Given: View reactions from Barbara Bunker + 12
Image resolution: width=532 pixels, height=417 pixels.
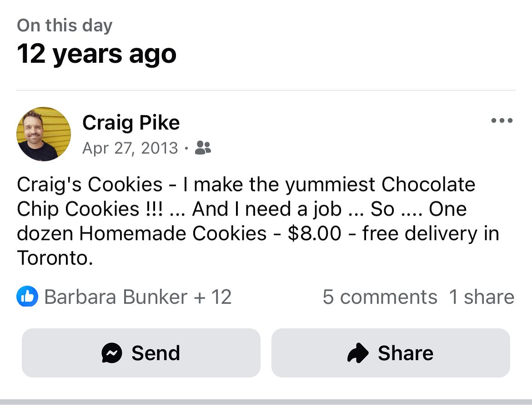Looking at the screenshot, I should [x=138, y=297].
